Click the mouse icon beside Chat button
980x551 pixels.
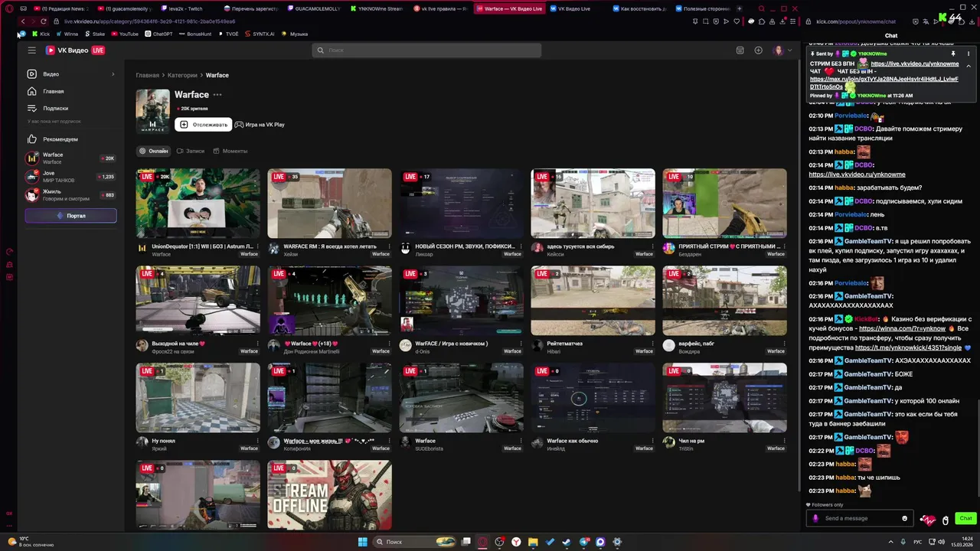(946, 520)
